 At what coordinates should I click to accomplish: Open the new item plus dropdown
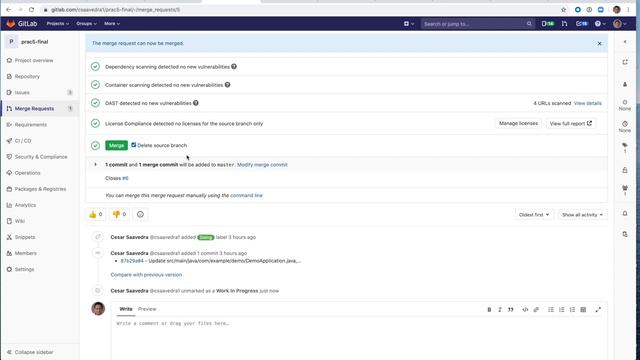[x=409, y=24]
